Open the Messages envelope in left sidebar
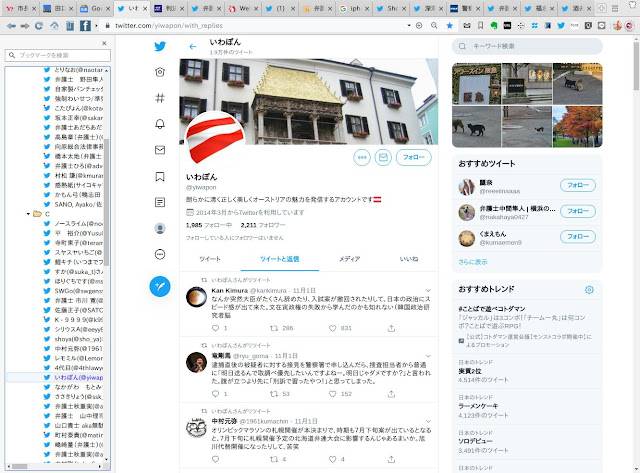Image resolution: width=640 pixels, height=473 pixels. click(160, 150)
